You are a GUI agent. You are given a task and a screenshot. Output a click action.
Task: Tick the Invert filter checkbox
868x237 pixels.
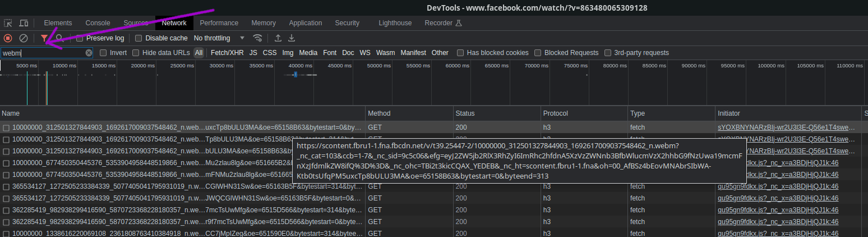click(x=103, y=53)
